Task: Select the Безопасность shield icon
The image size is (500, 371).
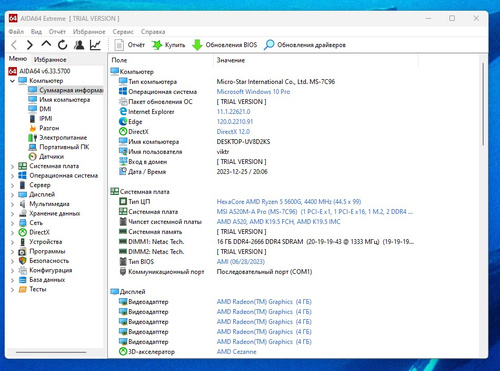Action: 23,261
